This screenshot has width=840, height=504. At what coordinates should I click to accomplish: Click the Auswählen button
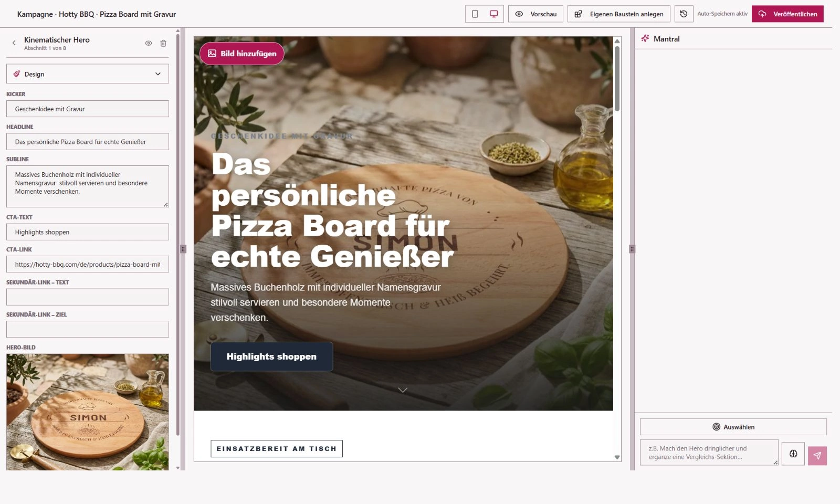[x=733, y=427]
